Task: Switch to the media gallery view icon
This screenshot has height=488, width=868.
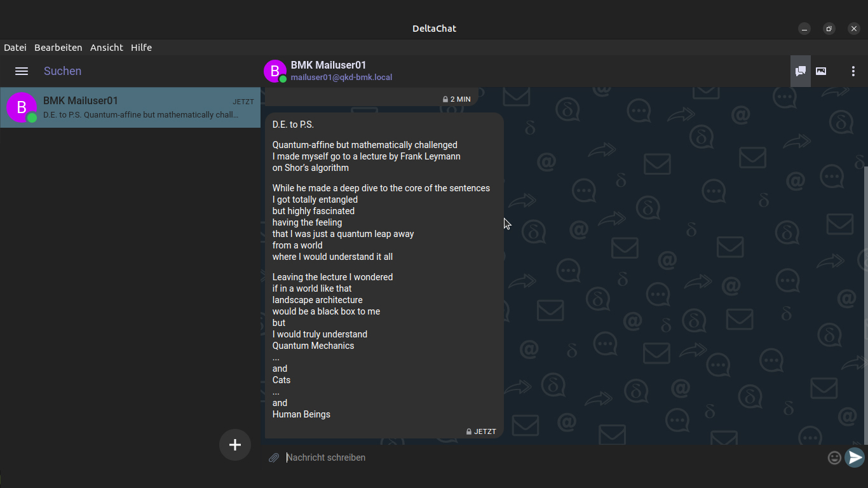Action: point(821,71)
